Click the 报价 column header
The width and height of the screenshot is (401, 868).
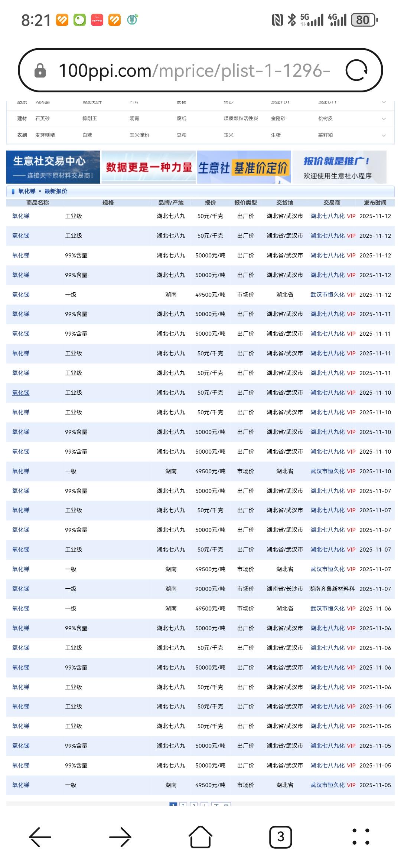[210, 203]
